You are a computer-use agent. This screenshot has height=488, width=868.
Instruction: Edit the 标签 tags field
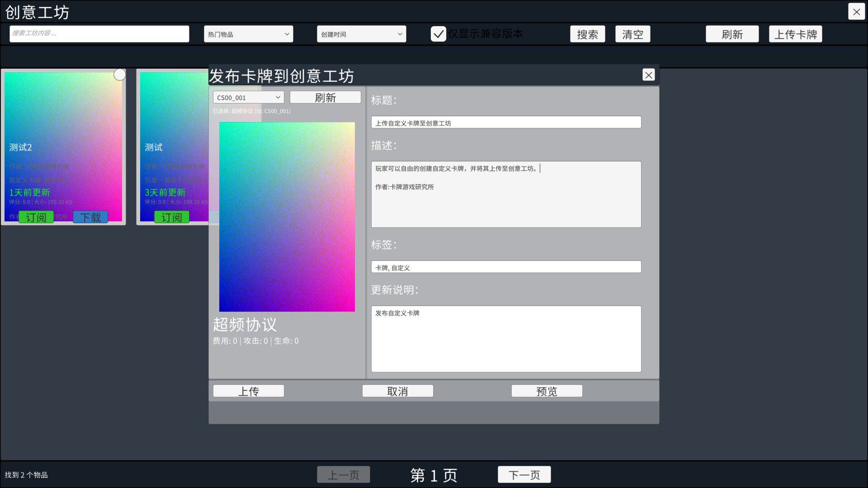pyautogui.click(x=505, y=267)
